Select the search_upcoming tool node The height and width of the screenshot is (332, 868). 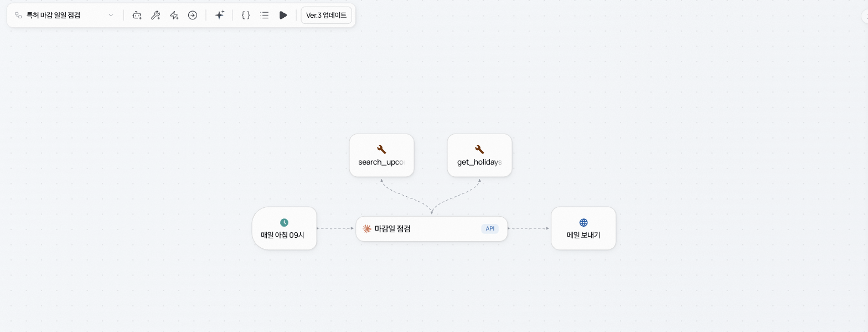coord(381,155)
